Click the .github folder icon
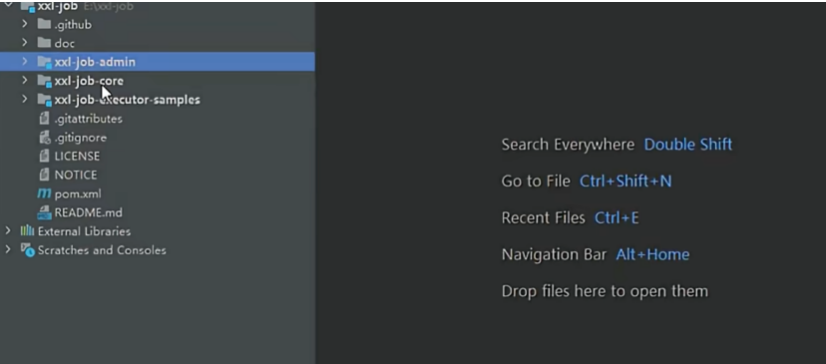This screenshot has height=364, width=826. click(x=44, y=24)
